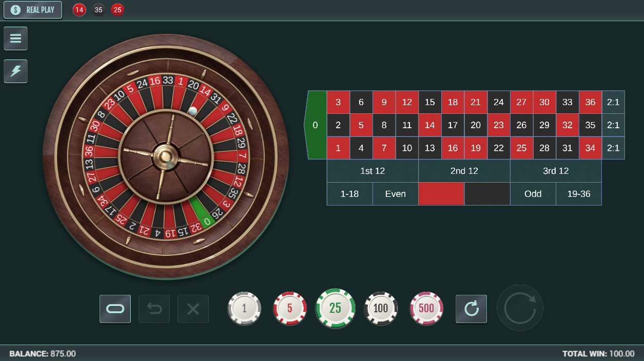Switch to racetrack bet layout
644x361 pixels.
click(x=115, y=309)
